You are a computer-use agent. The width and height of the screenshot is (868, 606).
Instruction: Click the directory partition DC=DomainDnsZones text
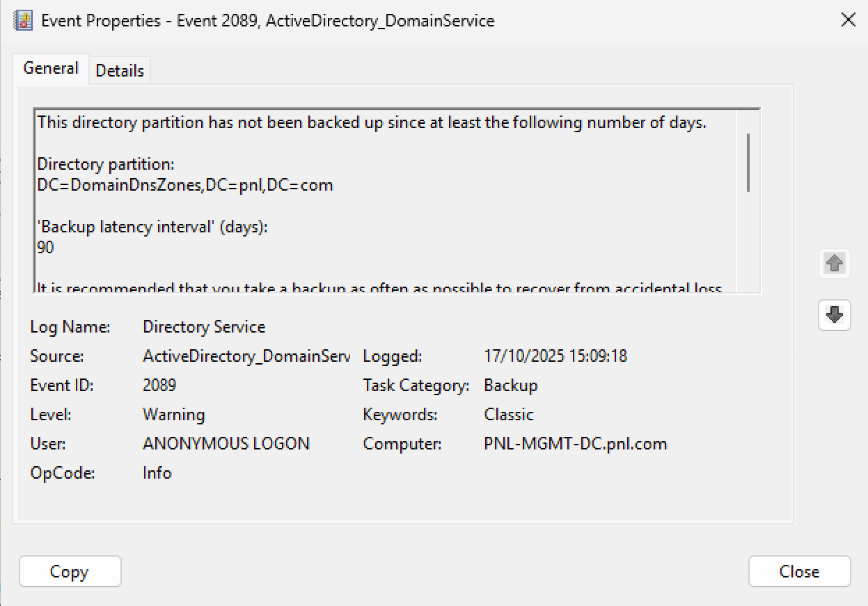[185, 186]
